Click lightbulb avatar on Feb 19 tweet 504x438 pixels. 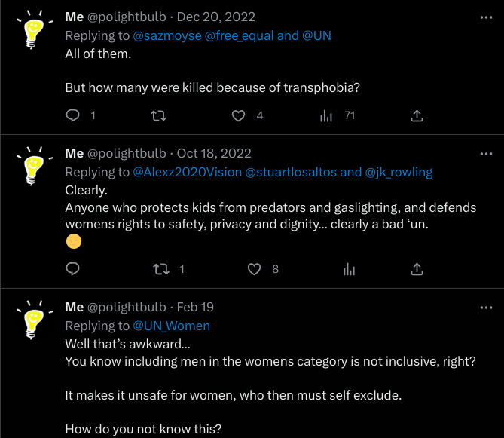tap(32, 323)
